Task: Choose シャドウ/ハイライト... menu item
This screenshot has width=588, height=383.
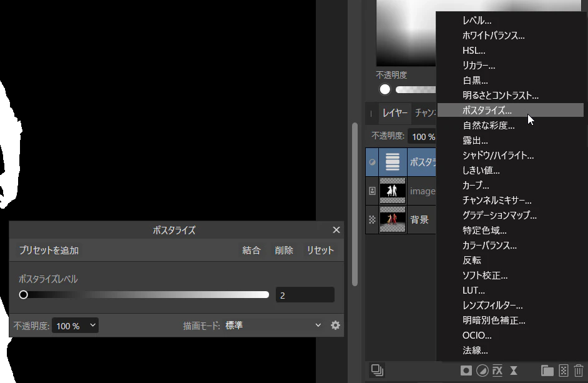Action: pos(511,156)
